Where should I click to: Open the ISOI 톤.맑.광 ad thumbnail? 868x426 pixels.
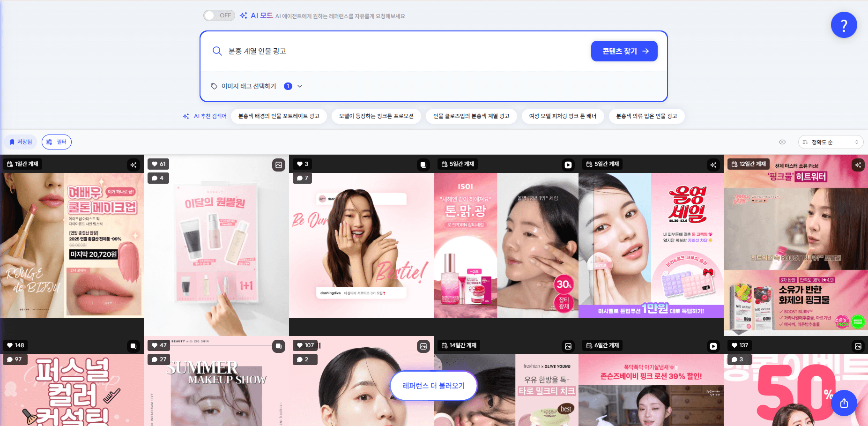coord(506,245)
